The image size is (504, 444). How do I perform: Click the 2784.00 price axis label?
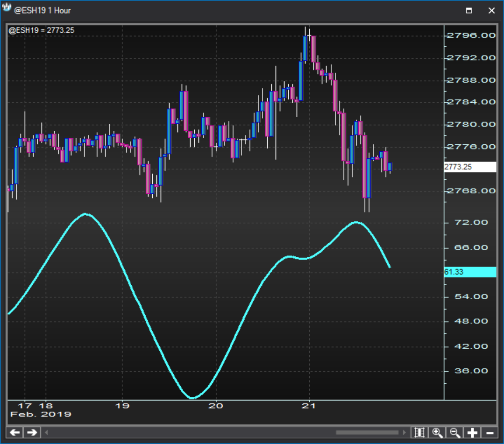(471, 102)
